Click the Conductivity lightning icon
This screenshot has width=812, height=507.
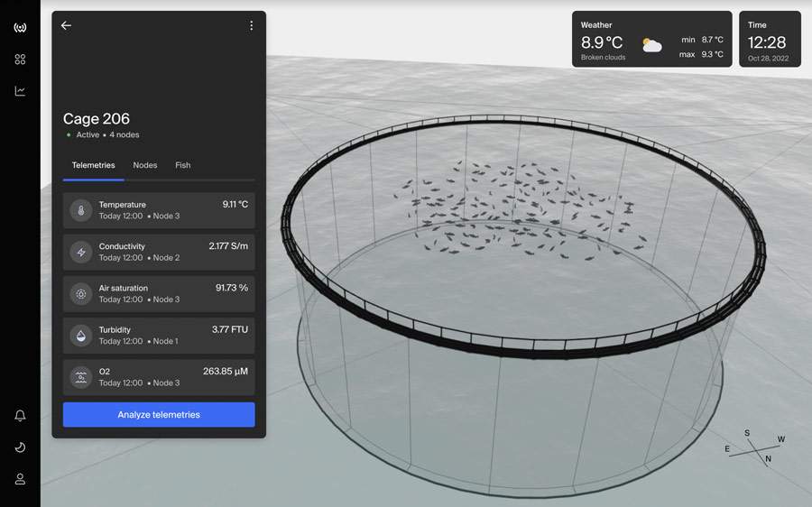coord(81,253)
